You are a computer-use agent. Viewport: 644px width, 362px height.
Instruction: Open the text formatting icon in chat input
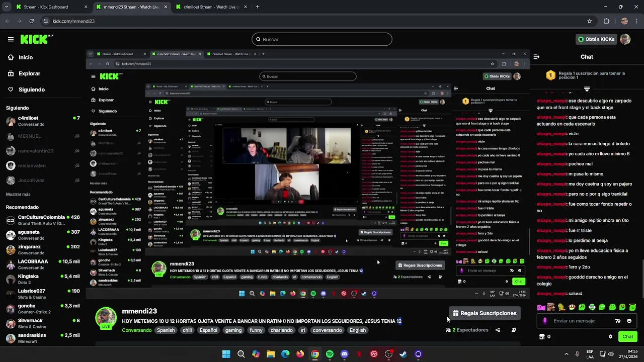point(618,321)
